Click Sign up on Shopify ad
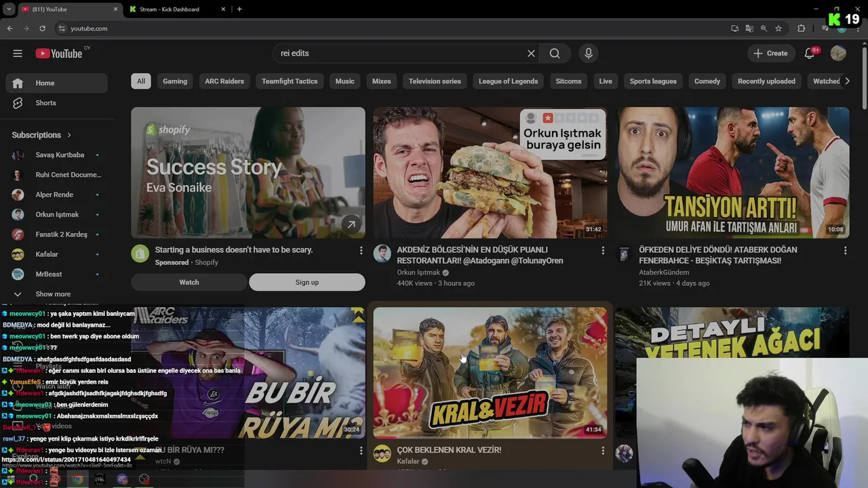 click(x=307, y=282)
